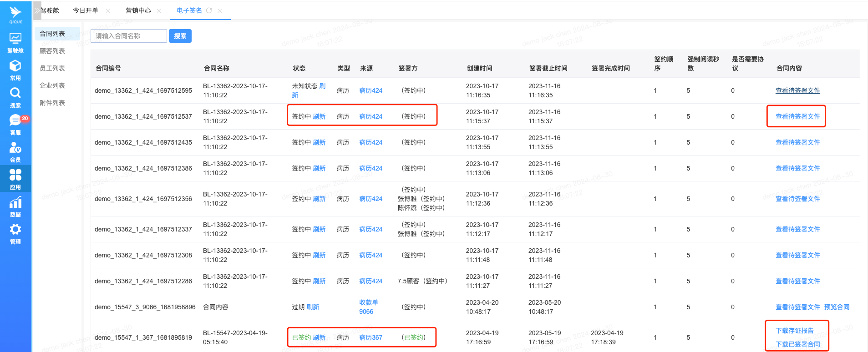The height and width of the screenshot is (352, 868).
Task: Click the refresh icon on 电子签名 tab
Action: [x=209, y=10]
